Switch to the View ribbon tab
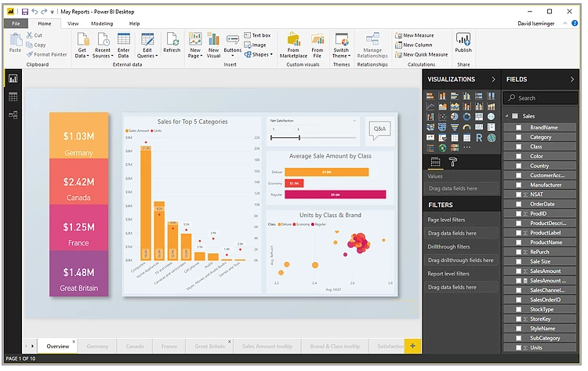This screenshot has height=371, width=588. point(73,24)
